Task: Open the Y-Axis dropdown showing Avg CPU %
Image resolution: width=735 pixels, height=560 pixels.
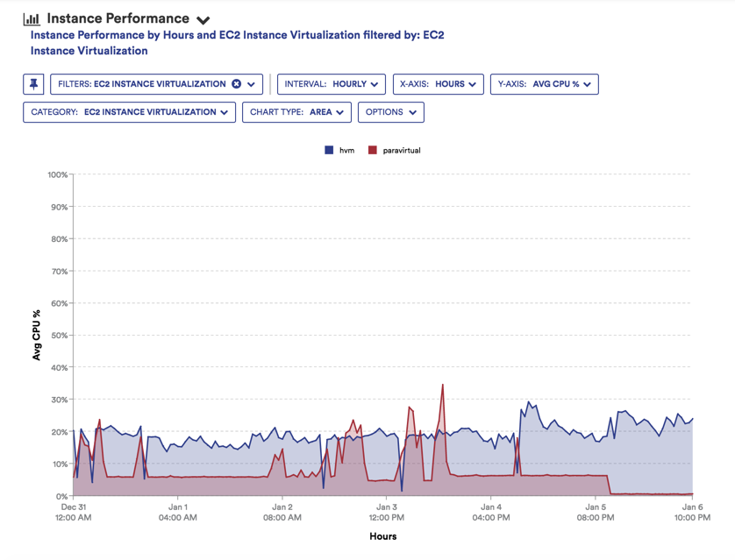Action: [544, 84]
